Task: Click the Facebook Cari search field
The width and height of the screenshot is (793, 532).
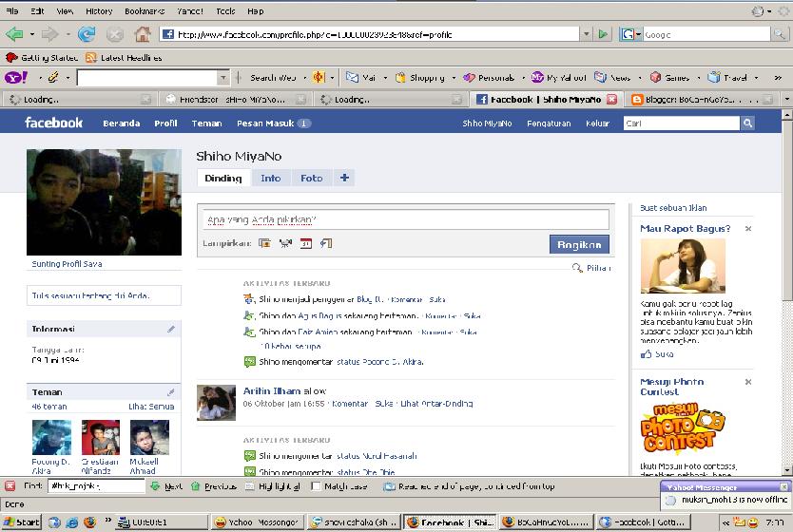Action: click(x=681, y=123)
